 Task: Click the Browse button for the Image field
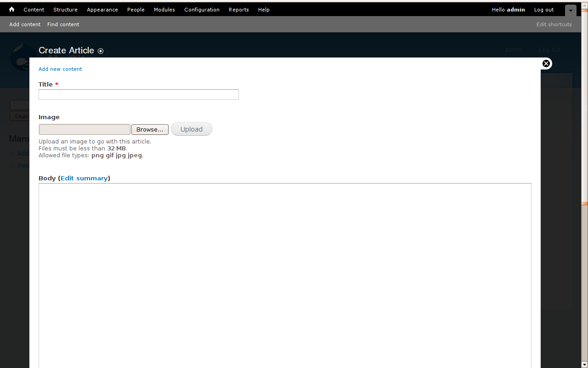click(150, 129)
